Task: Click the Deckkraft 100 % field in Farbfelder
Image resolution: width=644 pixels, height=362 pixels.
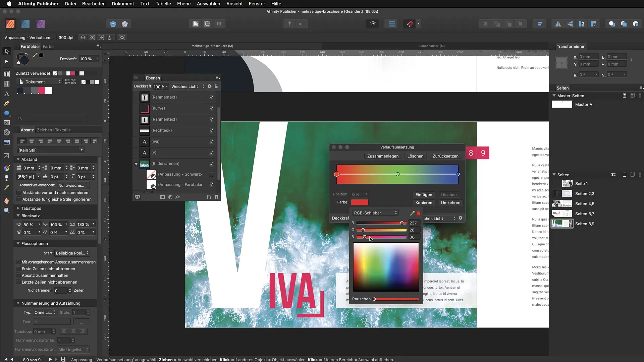Action: click(x=89, y=59)
